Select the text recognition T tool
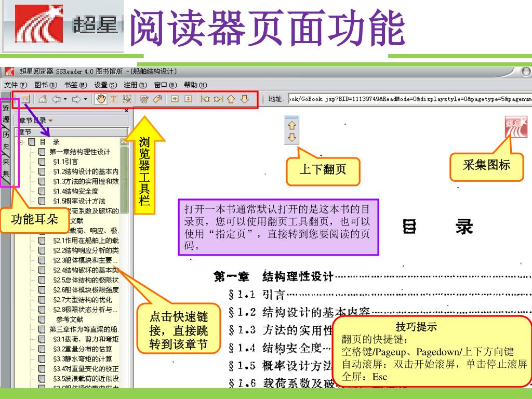Image resolution: width=532 pixels, height=399 pixels. 114,99
